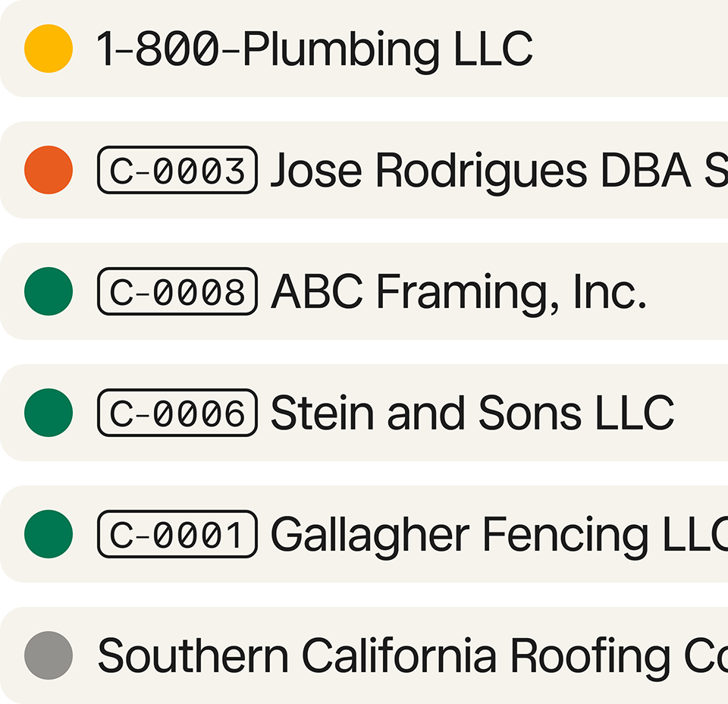This screenshot has height=704, width=728.
Task: Select the C-0006 badge
Action: click(x=177, y=413)
